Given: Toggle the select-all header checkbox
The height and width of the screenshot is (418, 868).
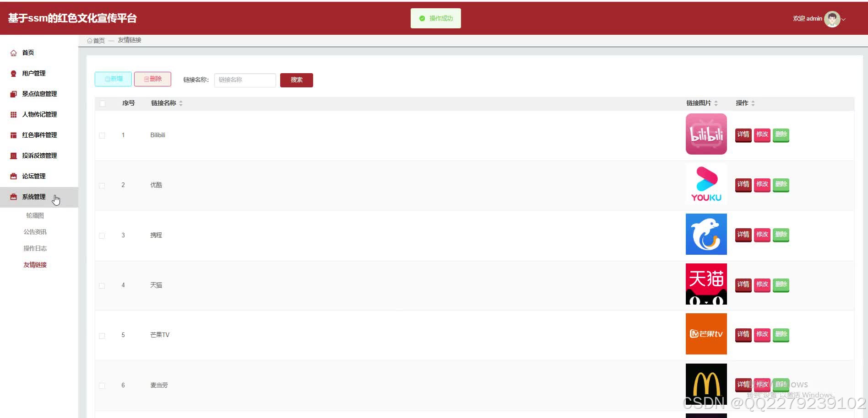Looking at the screenshot, I should [x=103, y=104].
